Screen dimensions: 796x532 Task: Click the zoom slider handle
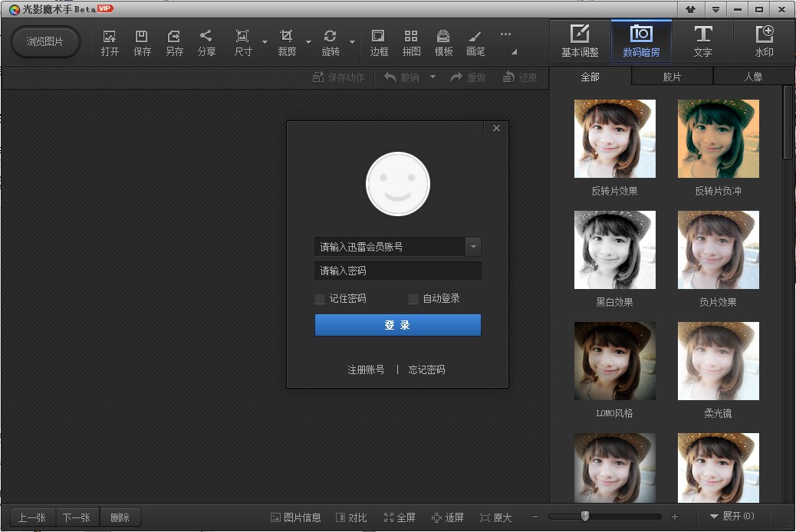point(585,517)
